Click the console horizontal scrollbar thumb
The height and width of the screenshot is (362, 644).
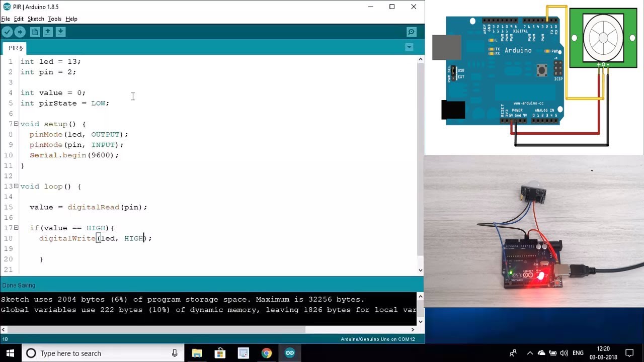[156, 330]
